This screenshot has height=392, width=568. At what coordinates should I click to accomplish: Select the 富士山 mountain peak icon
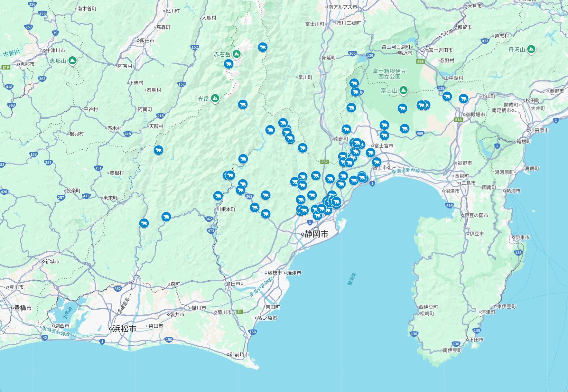[x=403, y=90]
